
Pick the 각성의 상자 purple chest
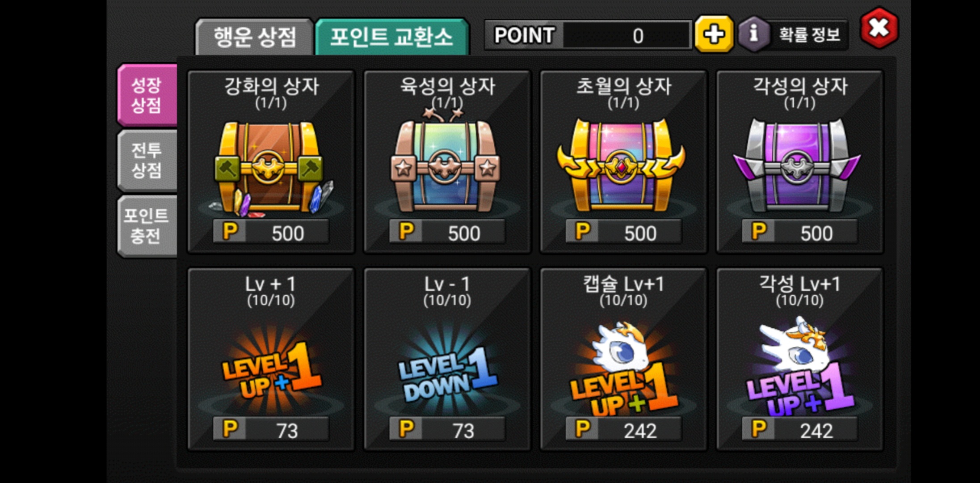[x=799, y=165]
